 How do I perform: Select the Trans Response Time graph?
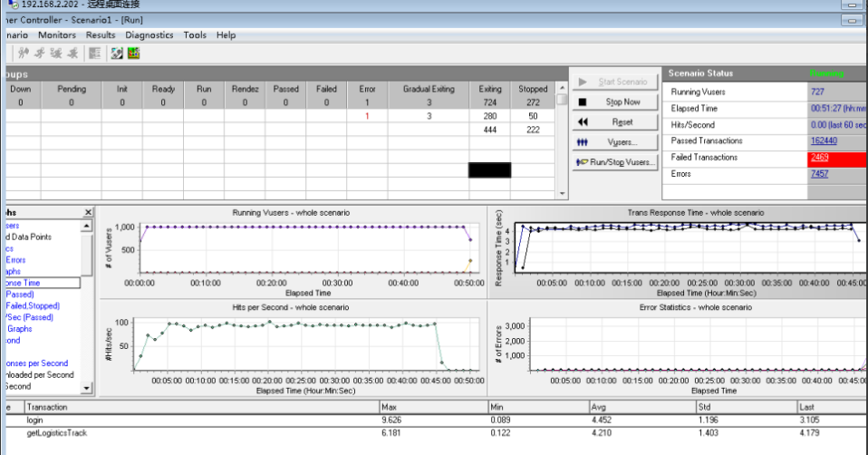click(679, 252)
